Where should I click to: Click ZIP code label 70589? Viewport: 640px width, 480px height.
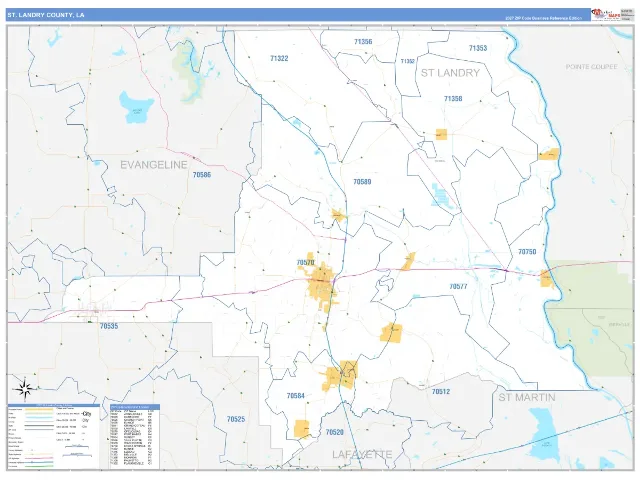(x=362, y=182)
